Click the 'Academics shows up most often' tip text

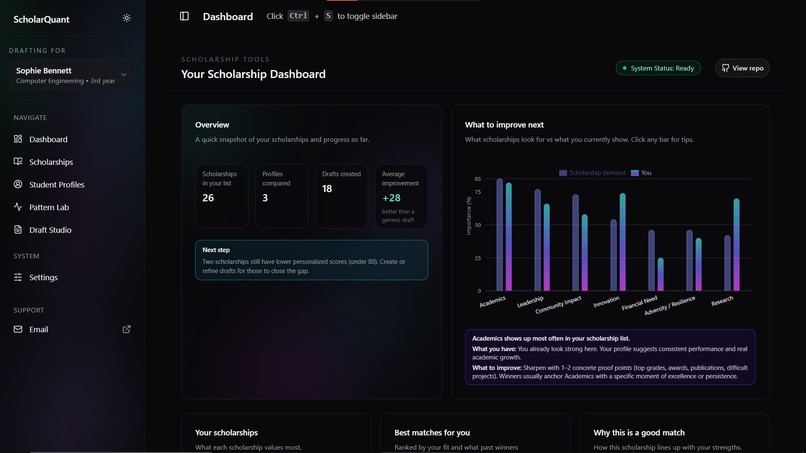pos(551,338)
